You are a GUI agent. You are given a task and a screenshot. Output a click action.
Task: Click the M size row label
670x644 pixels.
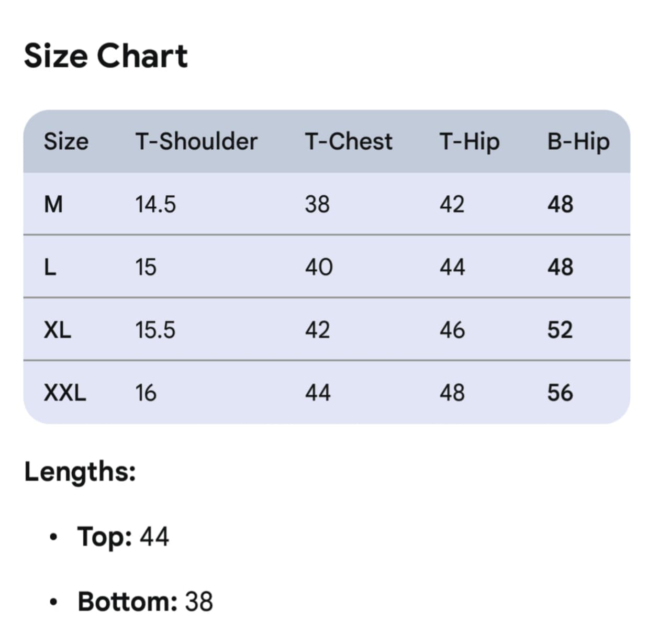click(x=53, y=204)
